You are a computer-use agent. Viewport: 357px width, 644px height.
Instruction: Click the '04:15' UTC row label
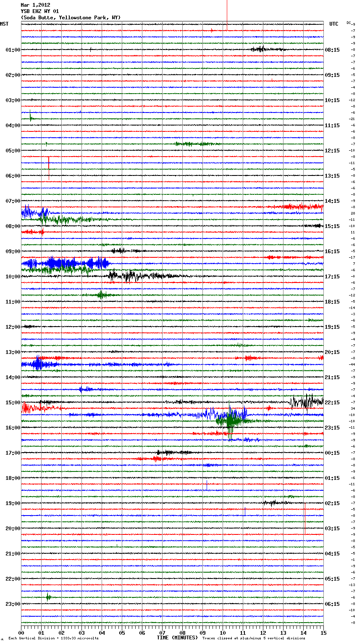tap(332, 554)
